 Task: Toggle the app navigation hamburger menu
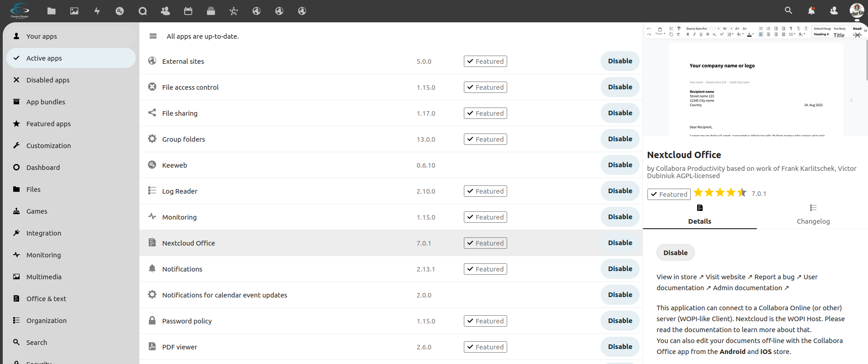pos(153,36)
